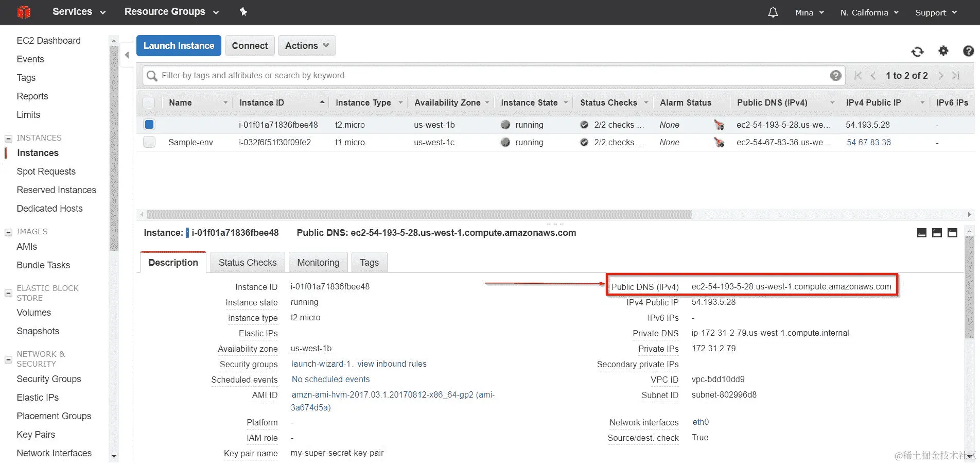Viewport: 980px width, 464px height.
Task: Switch to the Monitoring tab
Action: [x=318, y=263]
